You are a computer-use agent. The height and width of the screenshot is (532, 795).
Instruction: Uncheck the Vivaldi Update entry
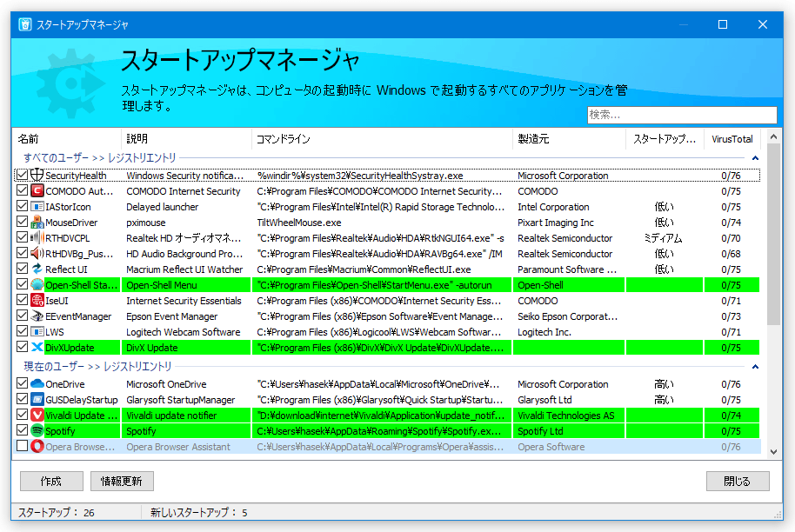22,415
